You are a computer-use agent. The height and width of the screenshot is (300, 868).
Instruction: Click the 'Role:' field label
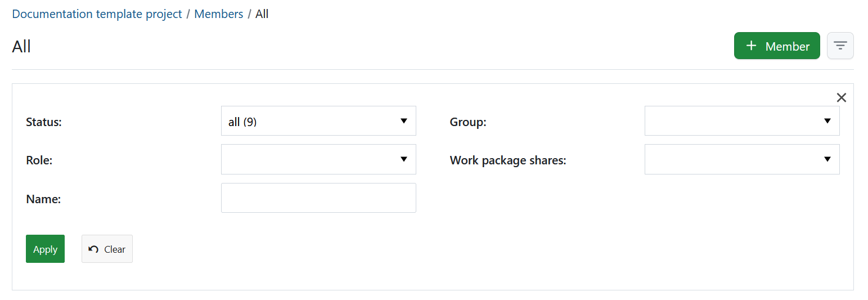[x=39, y=160]
